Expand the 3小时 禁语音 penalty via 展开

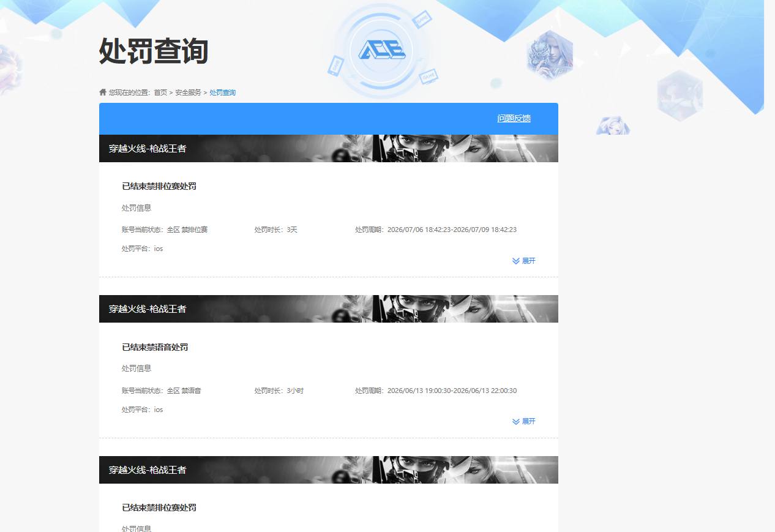point(524,421)
